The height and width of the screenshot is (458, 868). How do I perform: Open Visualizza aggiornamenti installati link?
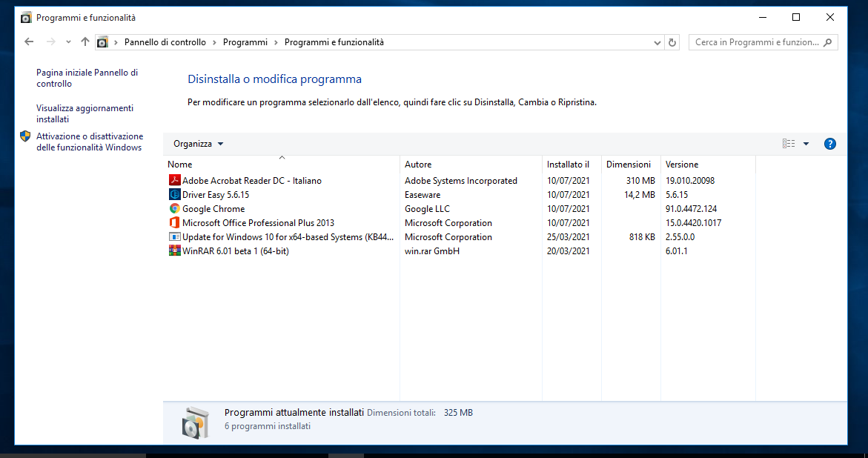pyautogui.click(x=85, y=113)
